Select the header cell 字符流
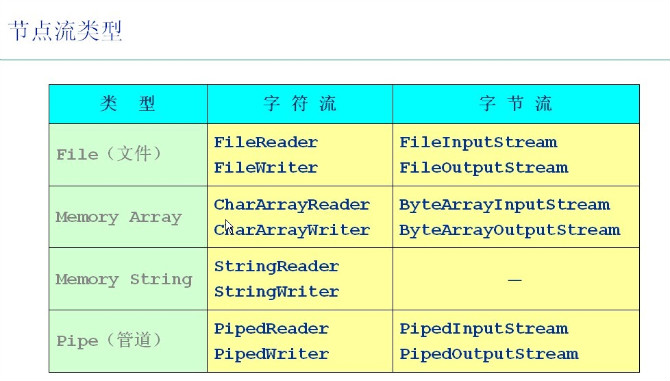The width and height of the screenshot is (670, 381). coord(300,104)
